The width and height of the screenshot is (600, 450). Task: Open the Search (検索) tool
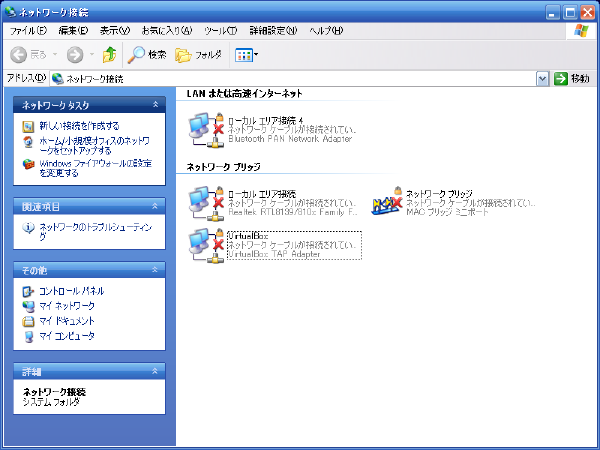pos(147,55)
